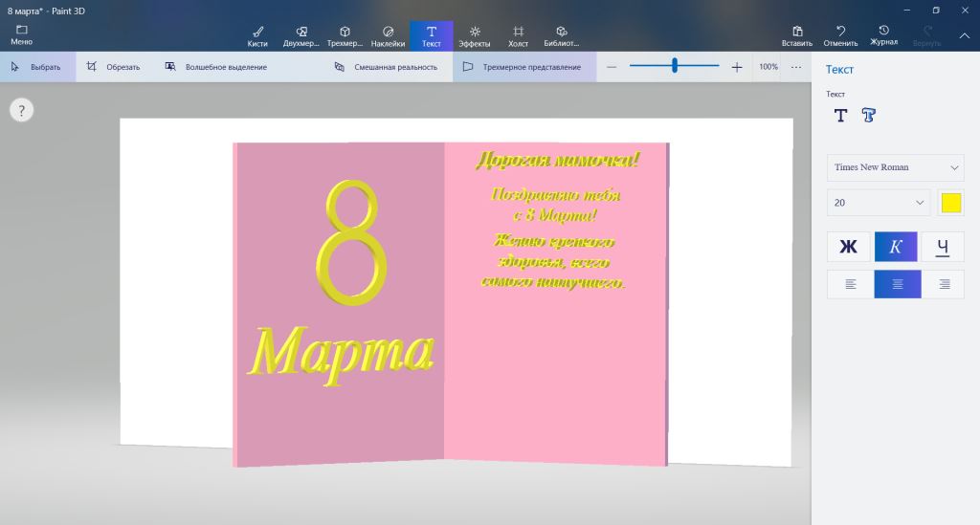The height and width of the screenshot is (525, 980).
Task: Open the Двухмерные фигуры (2D shapes) tool
Action: (301, 35)
